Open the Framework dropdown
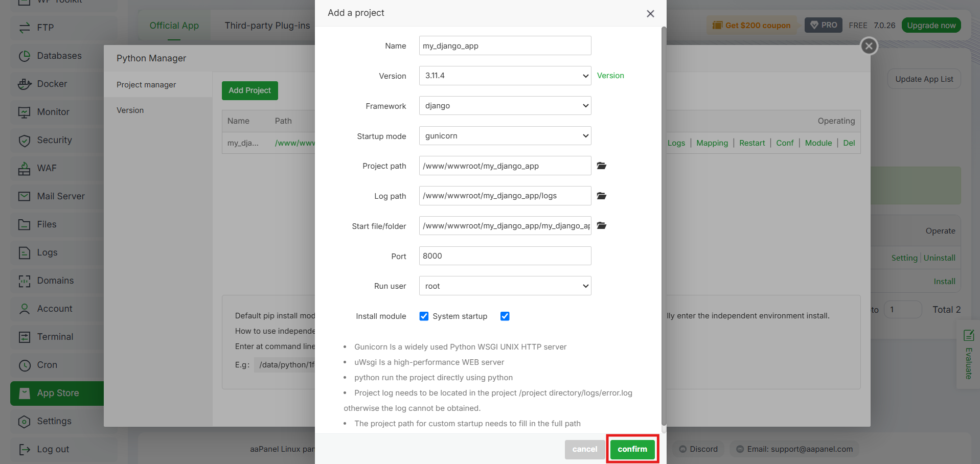This screenshot has width=980, height=464. click(x=505, y=106)
